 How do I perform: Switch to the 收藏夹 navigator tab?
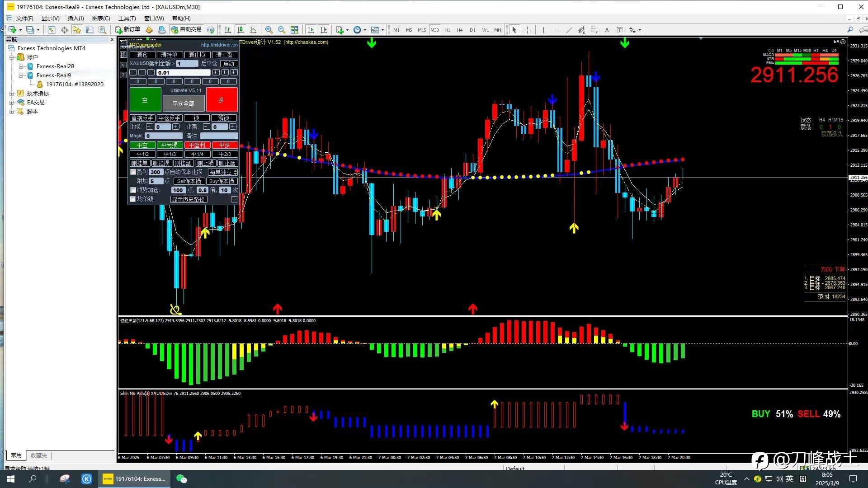[38, 455]
